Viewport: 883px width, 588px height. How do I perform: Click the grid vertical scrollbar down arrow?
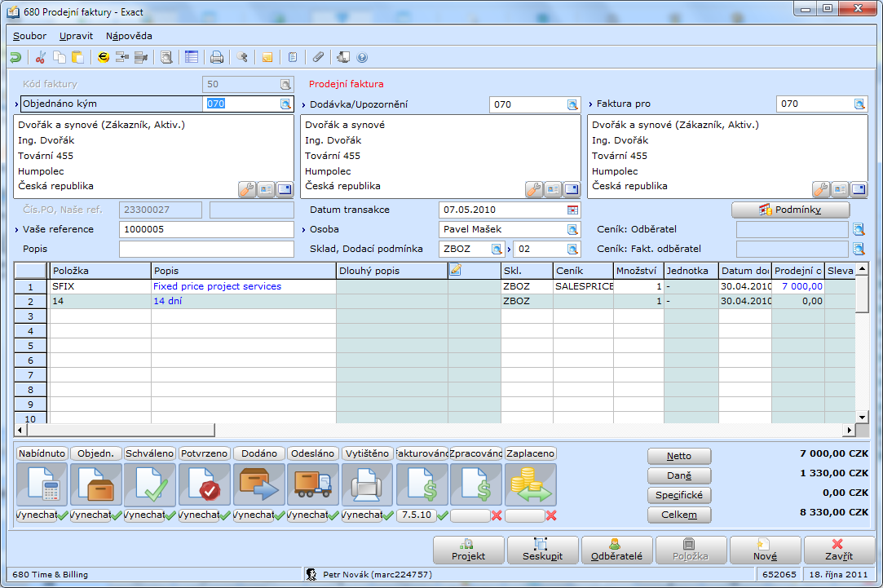(x=862, y=418)
